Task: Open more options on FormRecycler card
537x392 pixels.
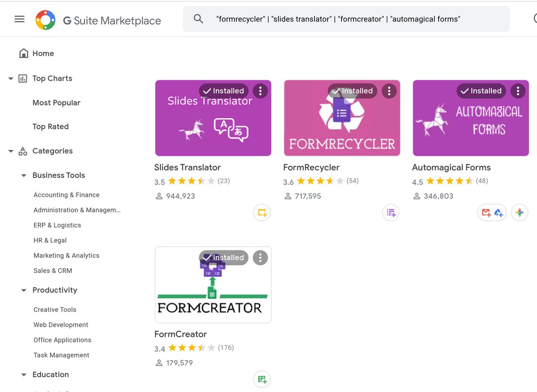Action: click(389, 91)
